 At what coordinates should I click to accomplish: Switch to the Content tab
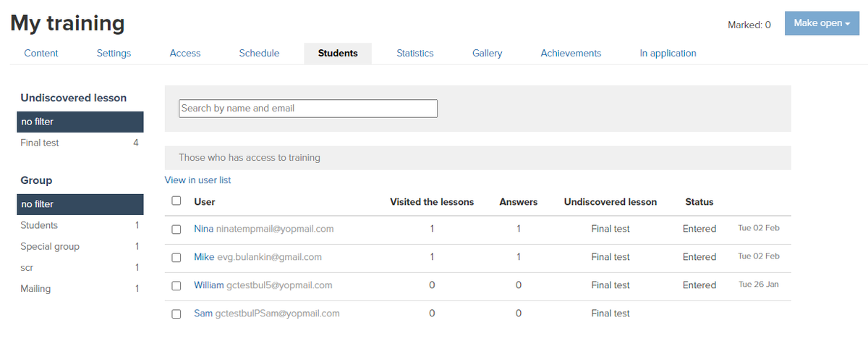[41, 53]
